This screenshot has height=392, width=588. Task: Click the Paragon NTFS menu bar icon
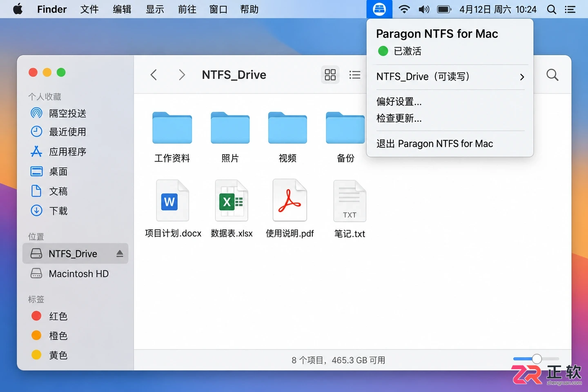[379, 9]
